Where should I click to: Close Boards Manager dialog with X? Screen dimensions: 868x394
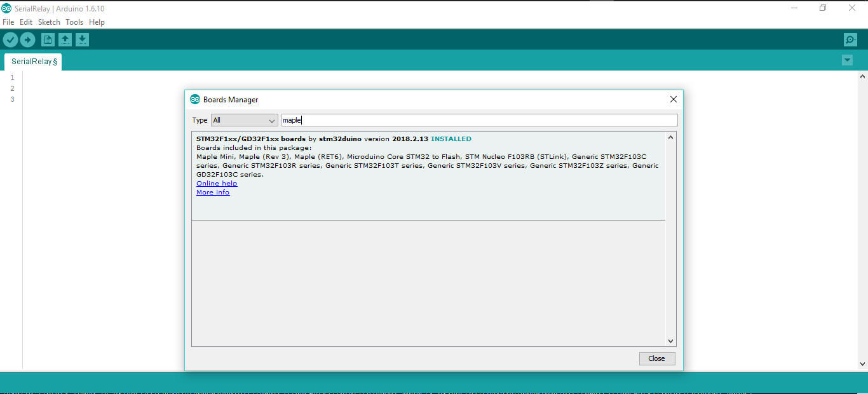pos(674,99)
